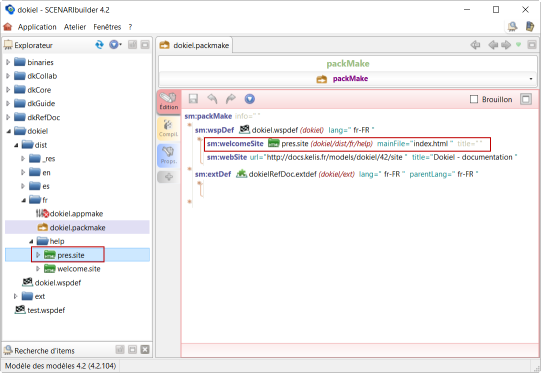Click the home icon in menu bar

(x=8, y=27)
